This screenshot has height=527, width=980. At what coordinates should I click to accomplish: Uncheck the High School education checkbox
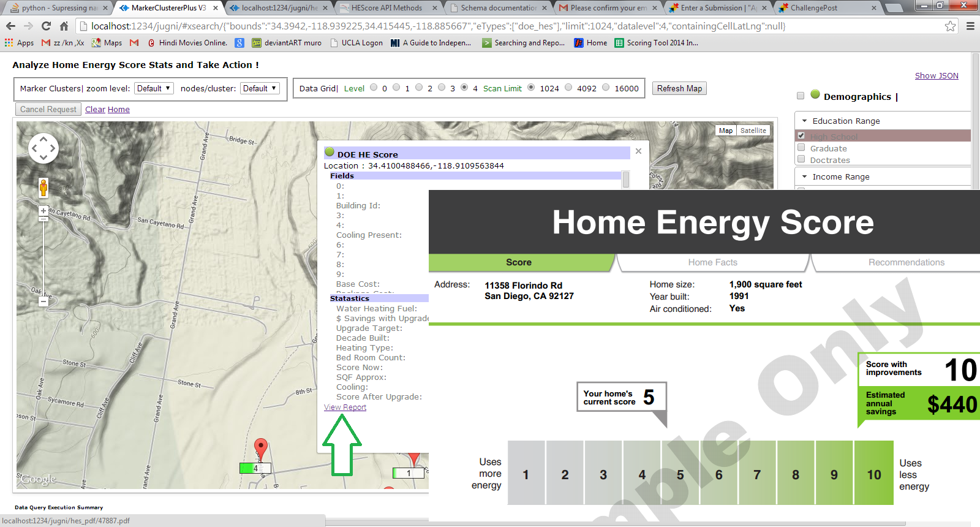[801, 135]
